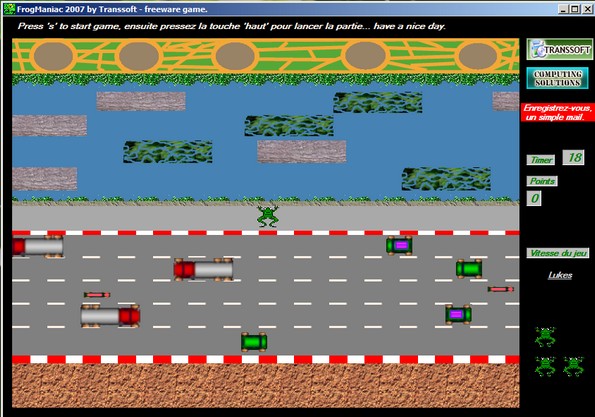Screen dimensions: 595x417
Task: Click the green frog on the sidewalk
Action: coord(268,217)
